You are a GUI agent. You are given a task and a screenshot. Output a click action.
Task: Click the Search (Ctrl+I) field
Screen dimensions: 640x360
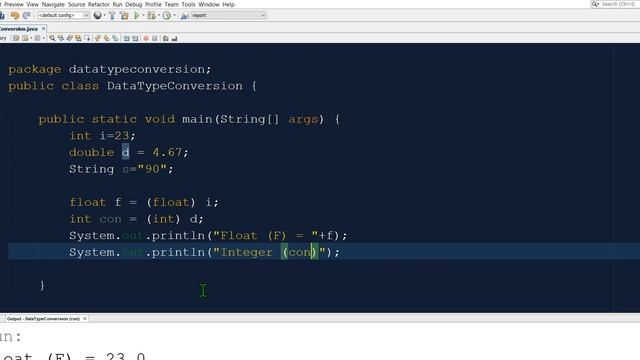pyautogui.click(x=618, y=4)
